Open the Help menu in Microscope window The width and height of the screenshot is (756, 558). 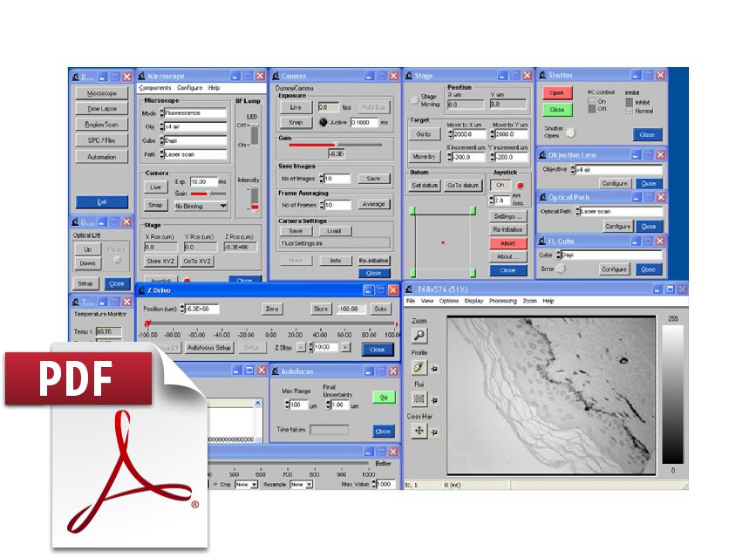[x=215, y=88]
